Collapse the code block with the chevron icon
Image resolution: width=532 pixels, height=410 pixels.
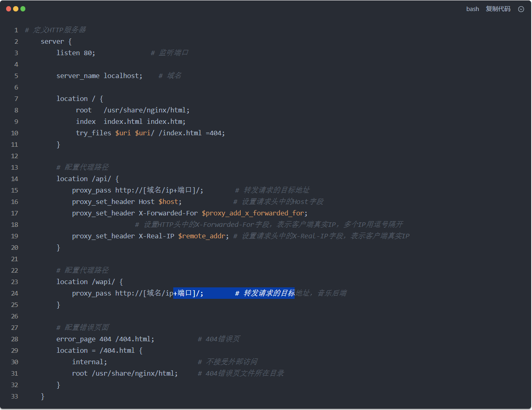pyautogui.click(x=521, y=9)
